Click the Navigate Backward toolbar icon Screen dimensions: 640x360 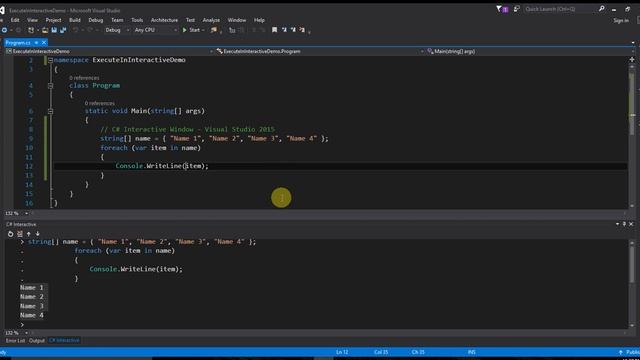coord(4,30)
